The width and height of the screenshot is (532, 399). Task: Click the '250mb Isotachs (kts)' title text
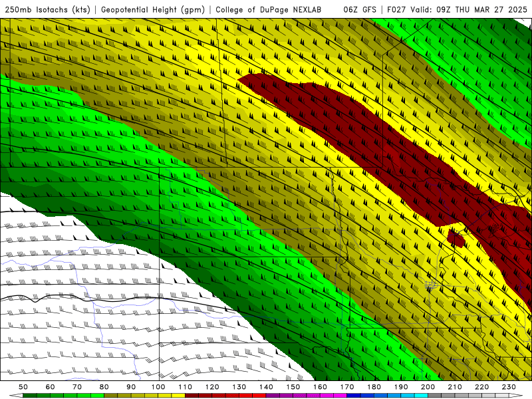(x=47, y=9)
